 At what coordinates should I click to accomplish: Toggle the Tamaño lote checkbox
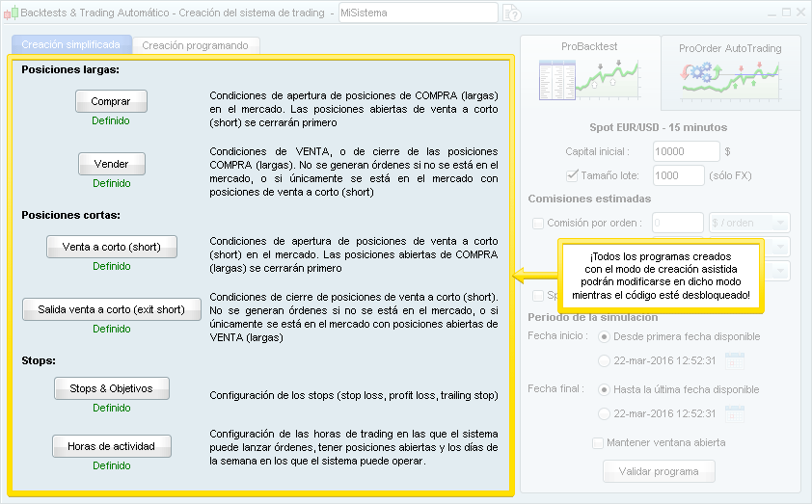click(572, 175)
